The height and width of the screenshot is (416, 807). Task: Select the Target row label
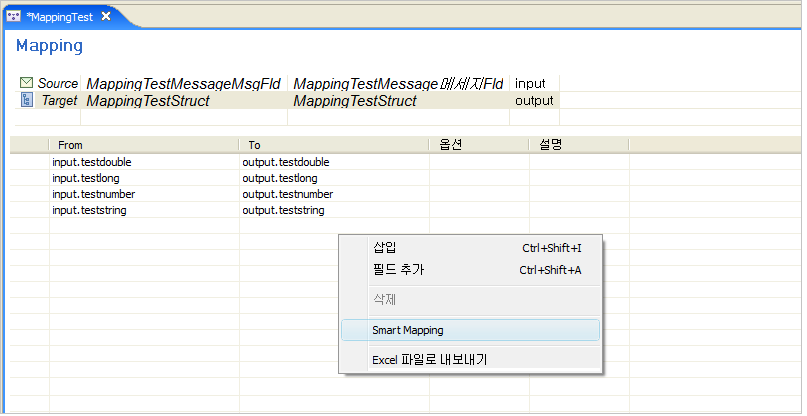(60, 100)
